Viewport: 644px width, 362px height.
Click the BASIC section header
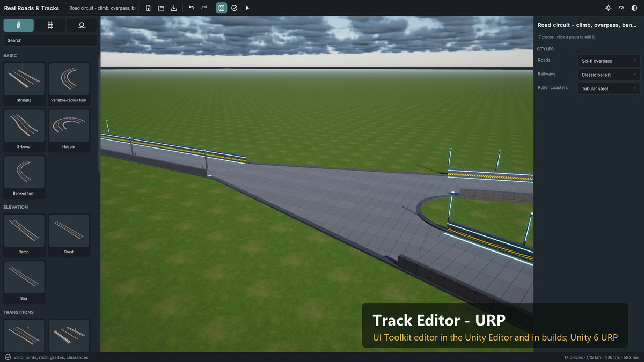point(10,56)
